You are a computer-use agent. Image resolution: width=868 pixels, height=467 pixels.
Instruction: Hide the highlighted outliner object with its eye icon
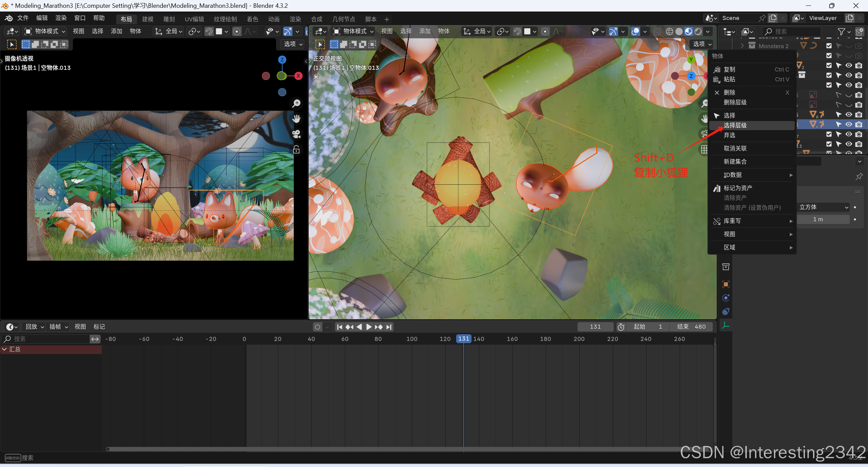coord(849,124)
